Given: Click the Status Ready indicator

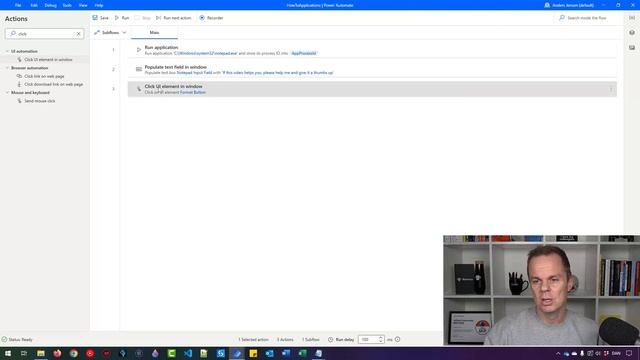Looking at the screenshot, I should 17,340.
